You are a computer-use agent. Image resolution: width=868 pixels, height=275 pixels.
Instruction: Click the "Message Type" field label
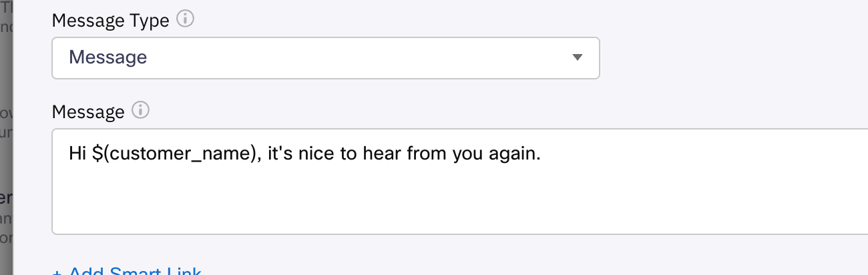pyautogui.click(x=110, y=21)
